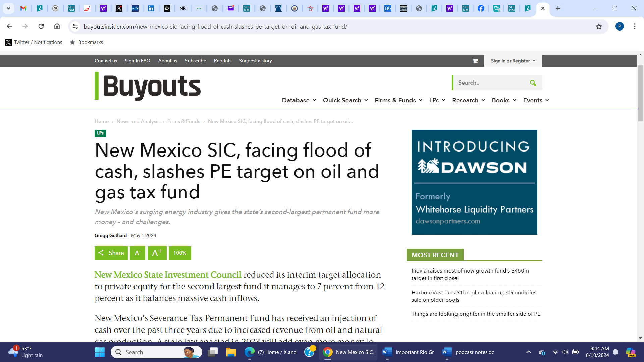Open the Research navigation menu
The image size is (644, 362).
coord(468,100)
